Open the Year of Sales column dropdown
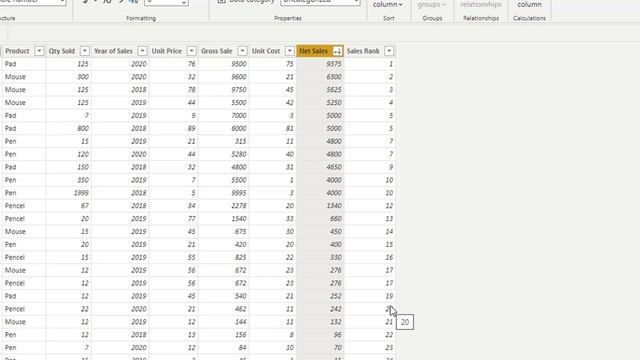Viewport: 640px width, 360px height. click(x=142, y=51)
